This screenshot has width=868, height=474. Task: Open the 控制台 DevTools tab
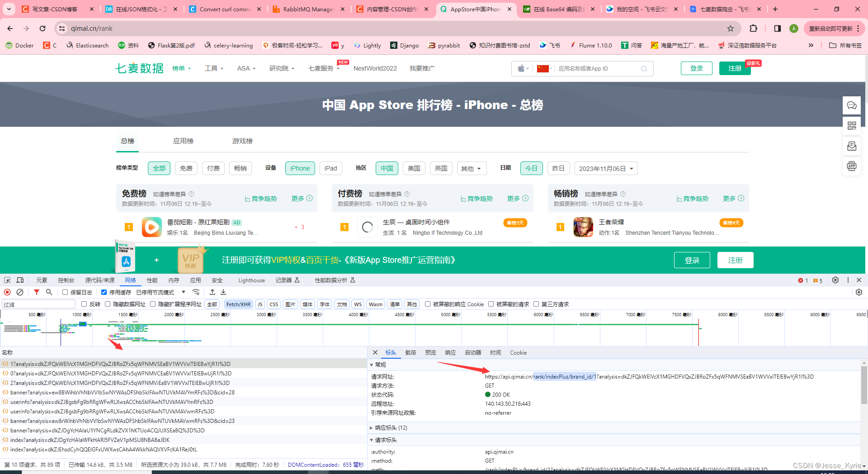tap(66, 280)
